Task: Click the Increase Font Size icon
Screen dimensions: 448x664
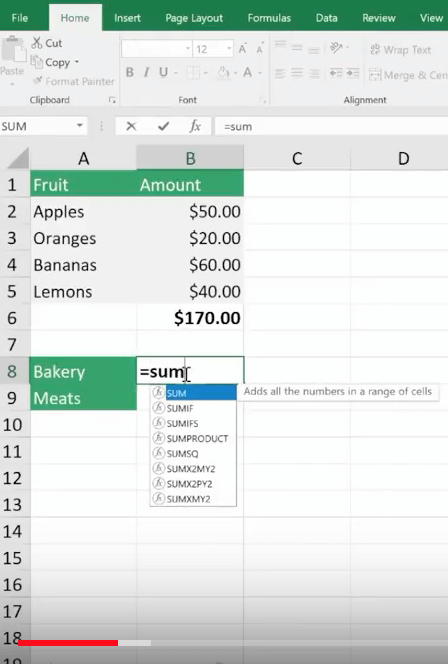Action: [243, 49]
